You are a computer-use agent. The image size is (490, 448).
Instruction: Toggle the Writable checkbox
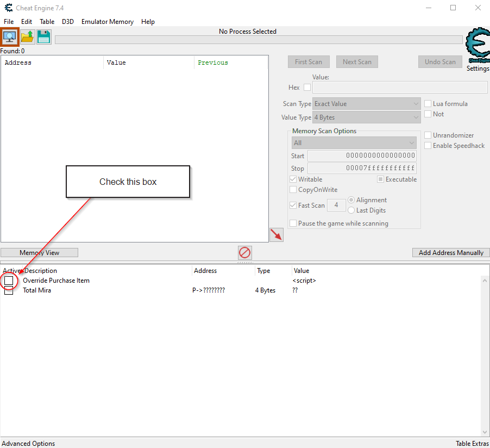293,179
